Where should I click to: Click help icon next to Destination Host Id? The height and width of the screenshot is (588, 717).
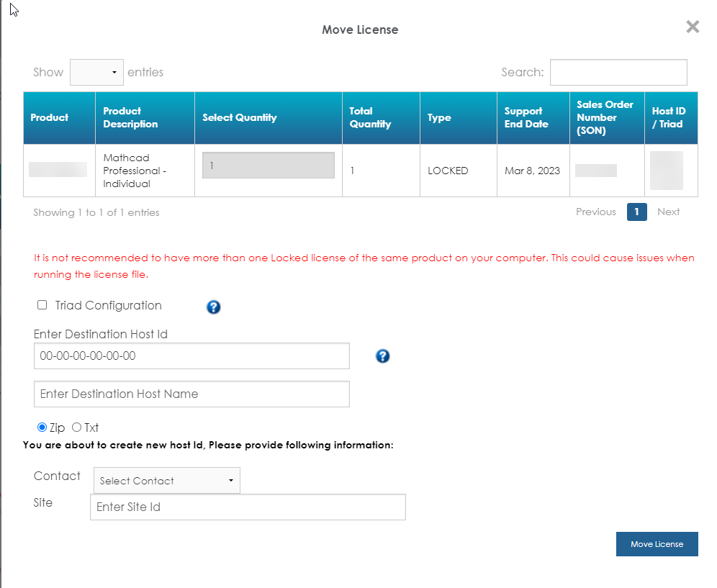383,356
